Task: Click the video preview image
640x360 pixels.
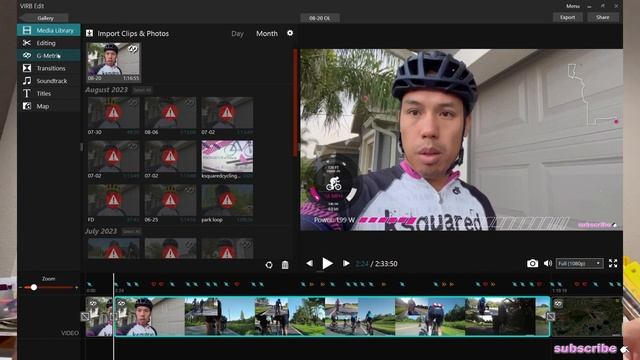Action: tap(461, 140)
